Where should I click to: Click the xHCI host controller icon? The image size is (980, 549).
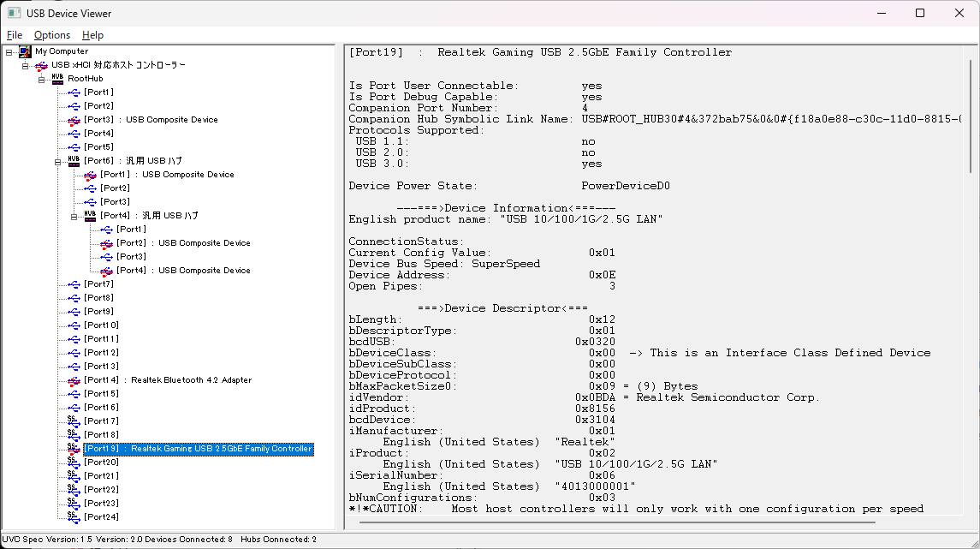point(41,65)
